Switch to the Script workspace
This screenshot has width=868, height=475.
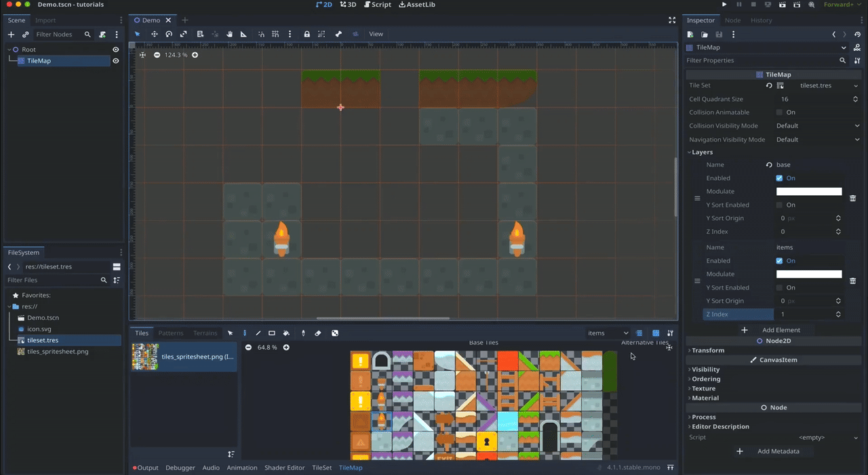pos(378,5)
